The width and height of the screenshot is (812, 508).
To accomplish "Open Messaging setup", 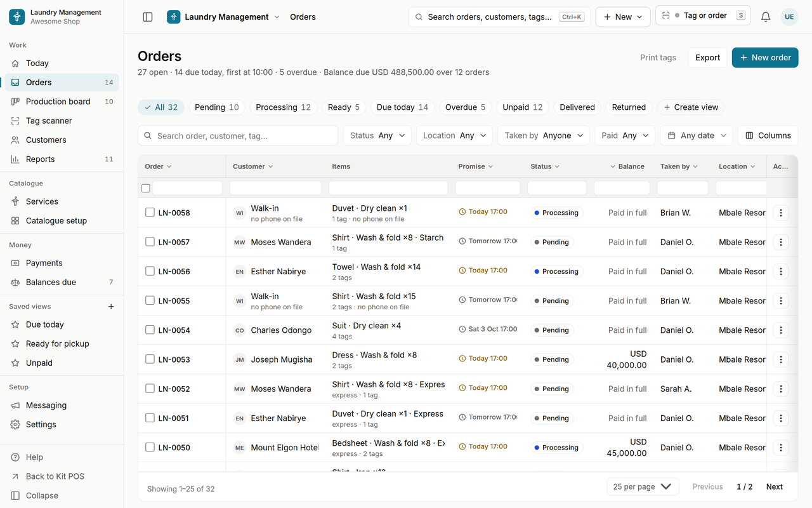I will pyautogui.click(x=62, y=405).
